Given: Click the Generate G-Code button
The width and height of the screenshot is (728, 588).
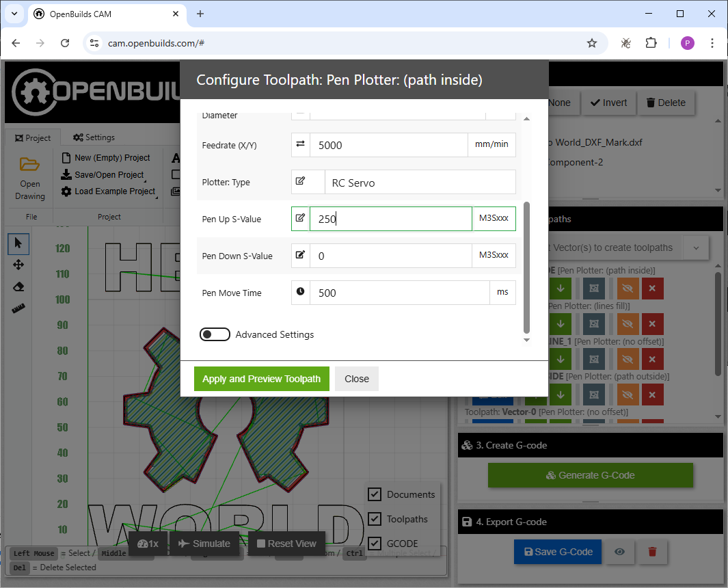Looking at the screenshot, I should pyautogui.click(x=590, y=475).
